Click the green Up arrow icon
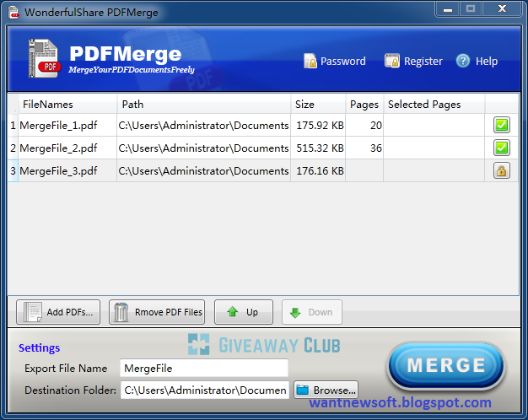This screenshot has width=528, height=420. coord(232,312)
